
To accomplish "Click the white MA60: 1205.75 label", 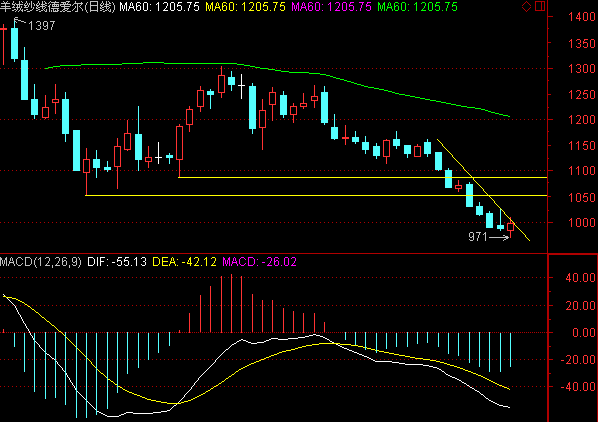I will [x=159, y=6].
